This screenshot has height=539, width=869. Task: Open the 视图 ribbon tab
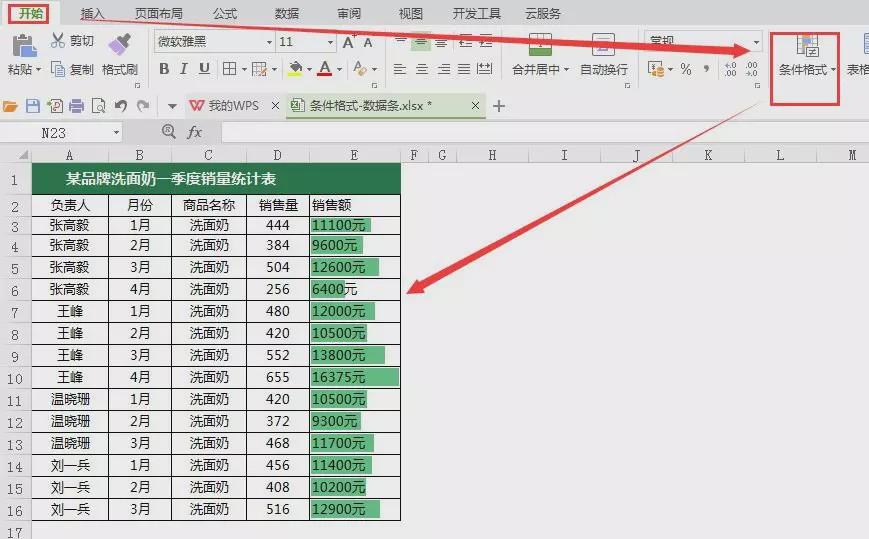click(411, 13)
